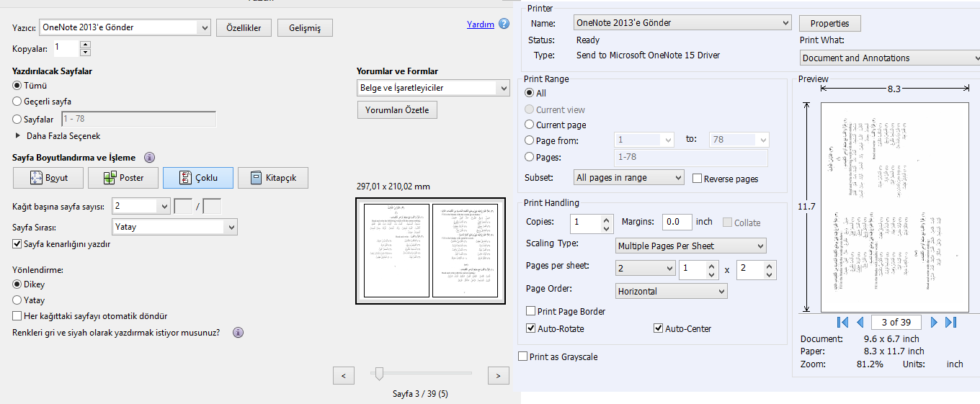Decrease Kopyalar copies spinner

pyautogui.click(x=86, y=53)
